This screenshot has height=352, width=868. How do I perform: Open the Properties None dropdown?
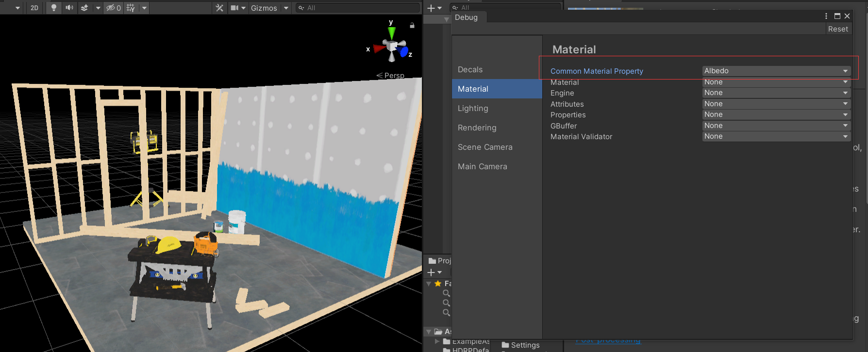pos(776,114)
